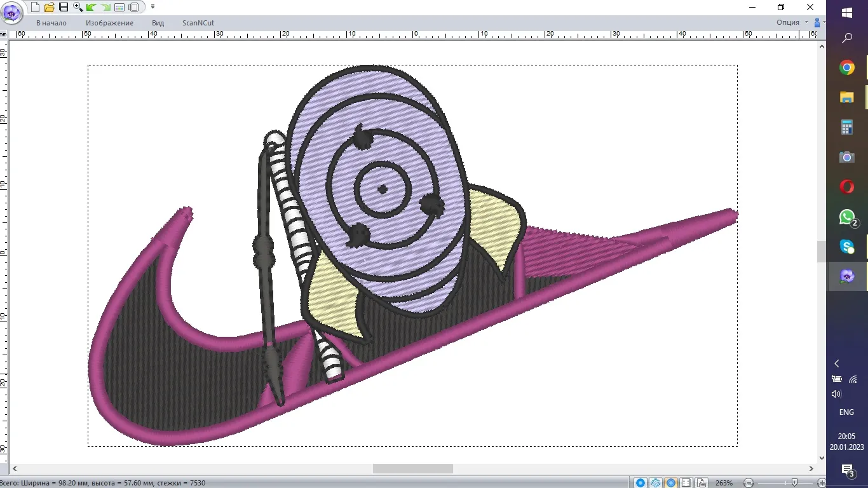Expand hidden system tray icons chevron
The height and width of the screenshot is (488, 868).
coord(837,363)
